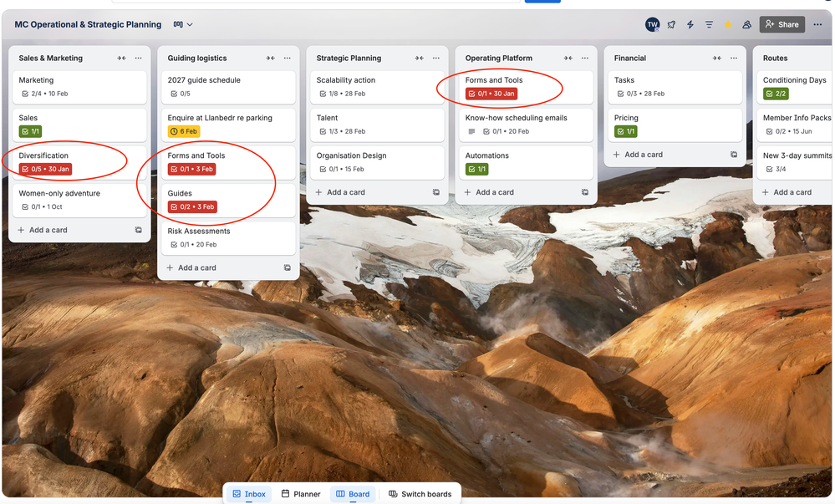Screen dimensions: 835x504
Task: Click Switch boards
Action: click(x=420, y=494)
